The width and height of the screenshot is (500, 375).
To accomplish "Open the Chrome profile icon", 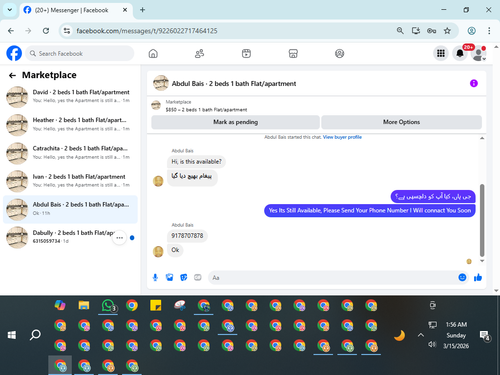I will (x=471, y=31).
